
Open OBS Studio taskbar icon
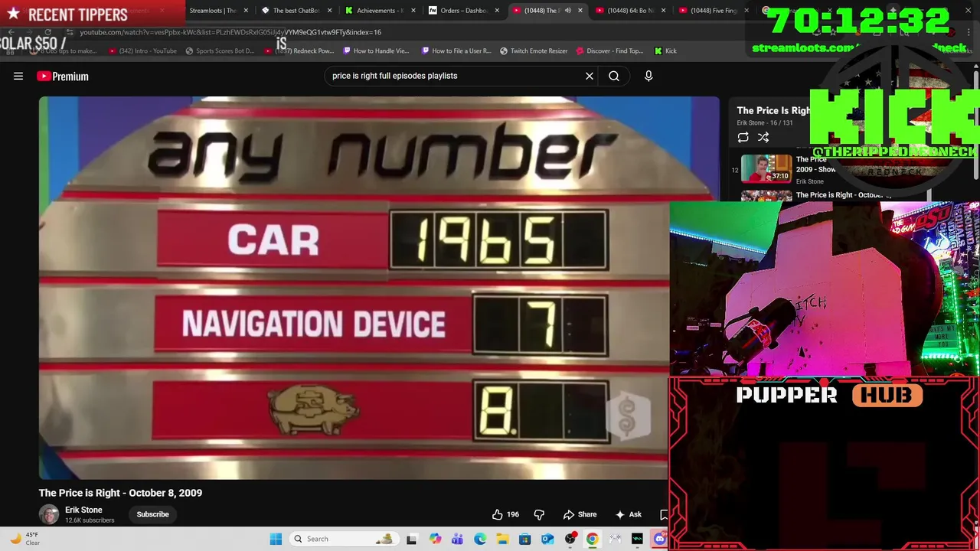pyautogui.click(x=570, y=539)
